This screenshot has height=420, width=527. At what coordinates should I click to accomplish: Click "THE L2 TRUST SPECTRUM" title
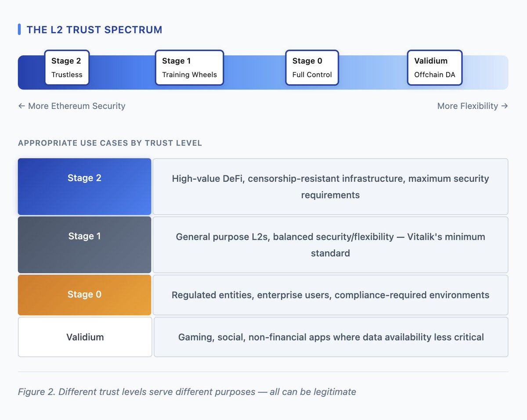[x=94, y=30]
